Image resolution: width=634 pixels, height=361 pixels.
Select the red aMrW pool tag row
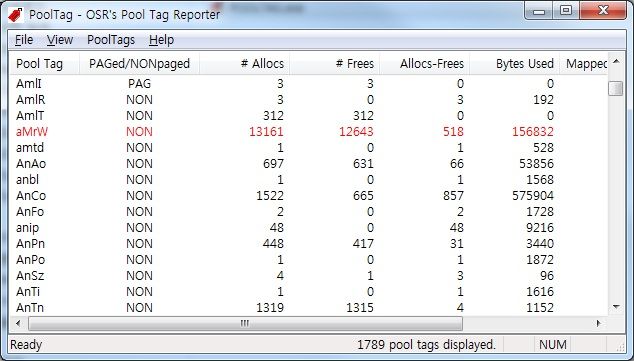[309, 131]
